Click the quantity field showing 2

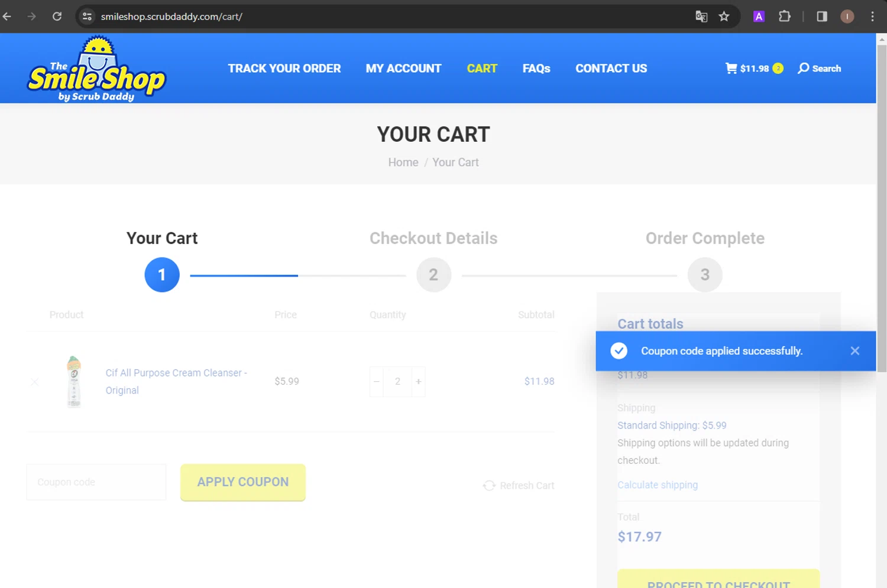397,382
